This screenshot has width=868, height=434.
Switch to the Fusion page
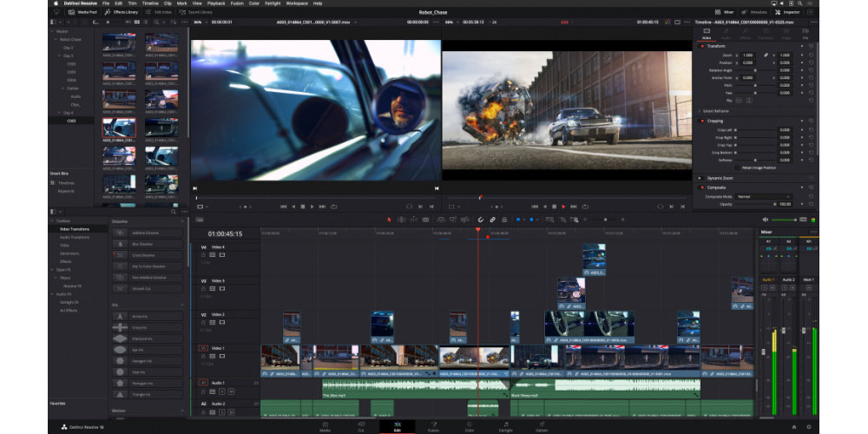(x=433, y=427)
